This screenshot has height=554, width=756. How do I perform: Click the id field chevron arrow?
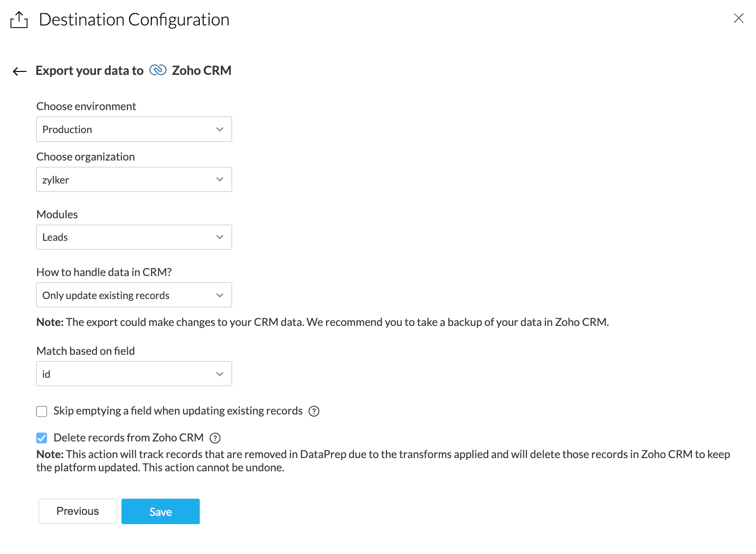pyautogui.click(x=219, y=374)
